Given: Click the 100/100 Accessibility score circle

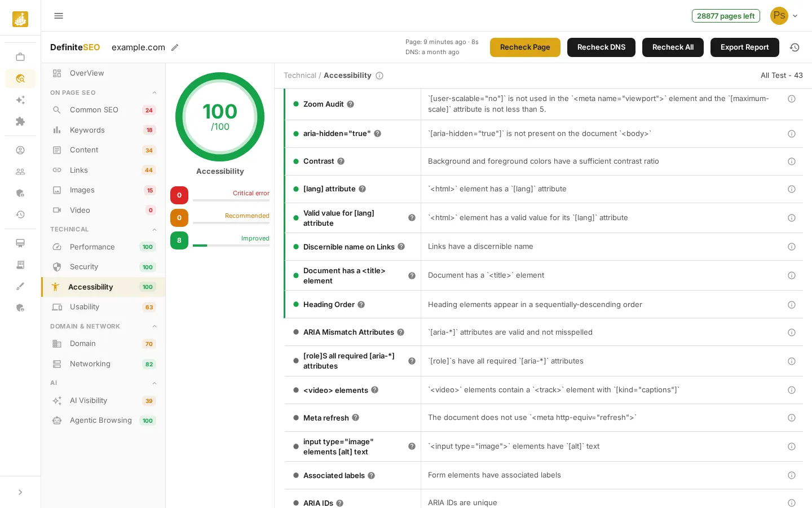Looking at the screenshot, I should click(x=220, y=117).
